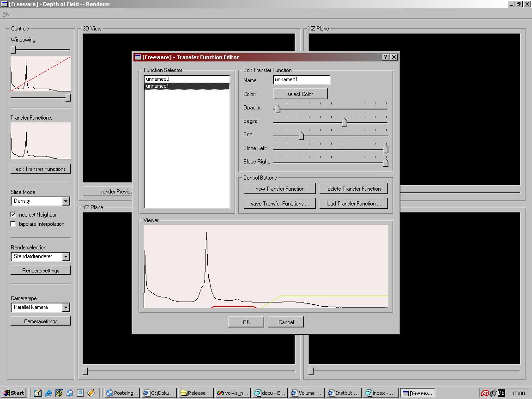Open the Release folder taskbar button
532x399 pixels.
pos(196,393)
